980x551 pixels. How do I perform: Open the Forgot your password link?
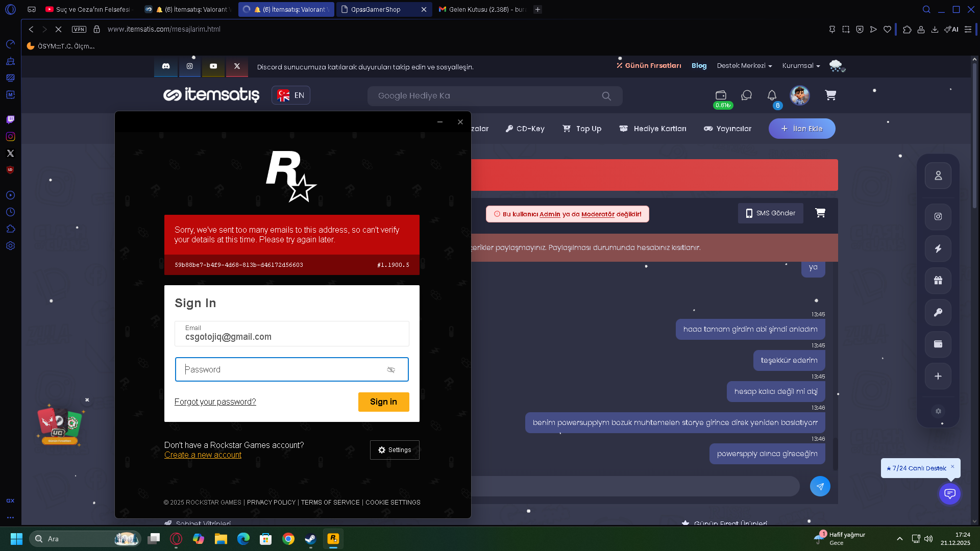[x=215, y=402]
